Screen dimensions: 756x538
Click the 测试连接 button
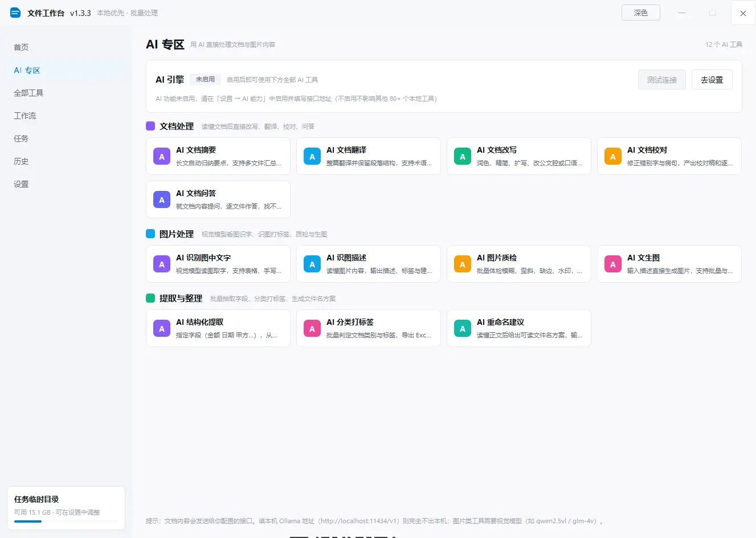pos(662,80)
